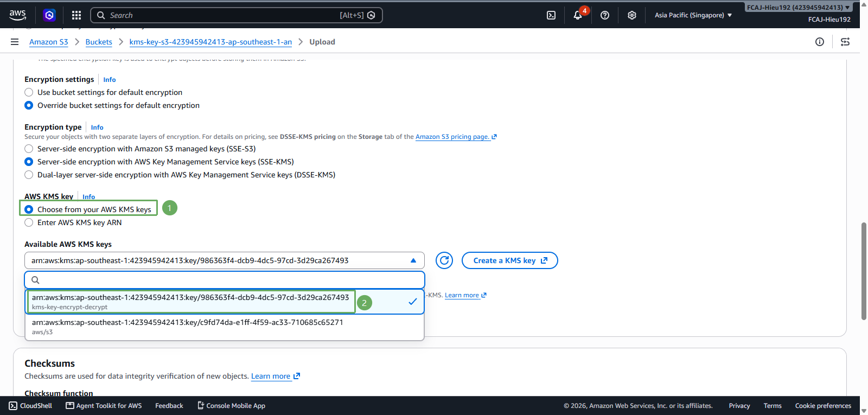Pick the aws/s3 KMS key option

[225, 327]
